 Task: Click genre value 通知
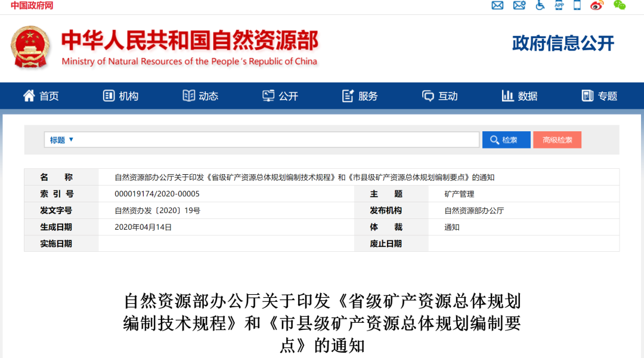tap(452, 227)
